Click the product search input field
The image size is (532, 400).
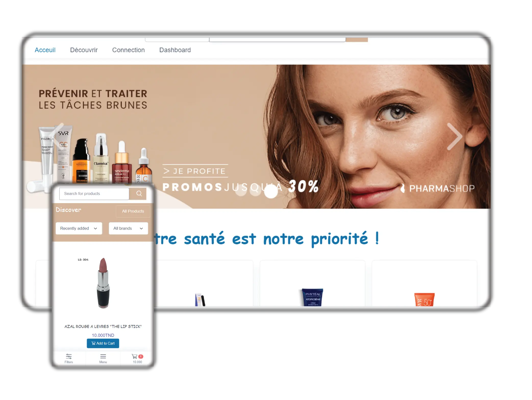click(x=94, y=193)
